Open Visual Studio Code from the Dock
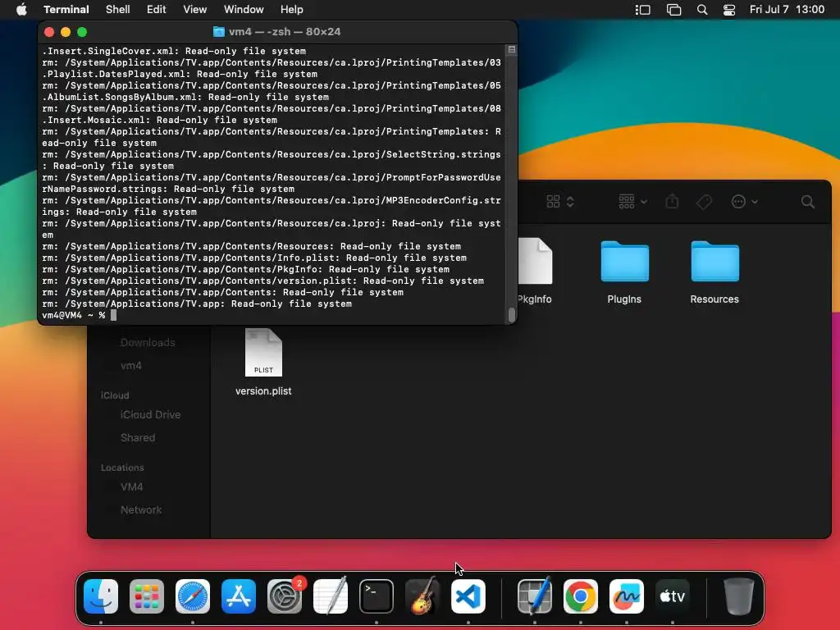 [468, 596]
